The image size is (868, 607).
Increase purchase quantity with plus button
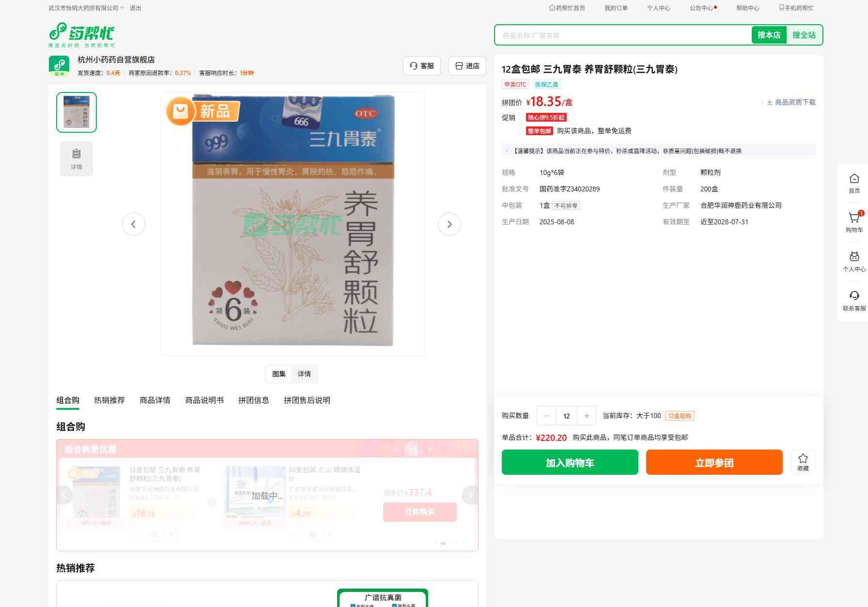pos(587,416)
